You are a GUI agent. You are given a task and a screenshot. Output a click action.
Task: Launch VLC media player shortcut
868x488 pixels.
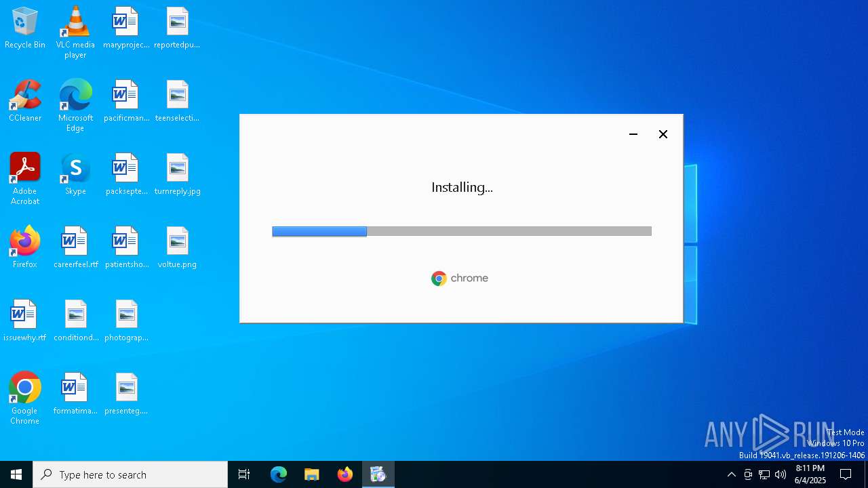coord(75,33)
